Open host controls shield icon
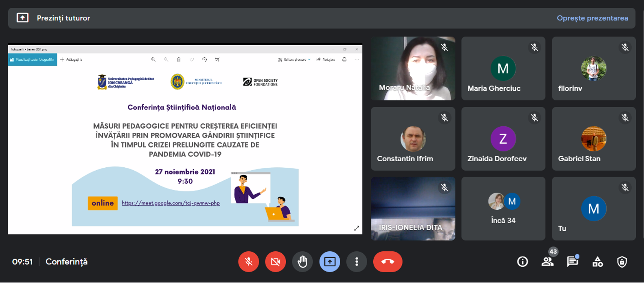 pyautogui.click(x=622, y=261)
